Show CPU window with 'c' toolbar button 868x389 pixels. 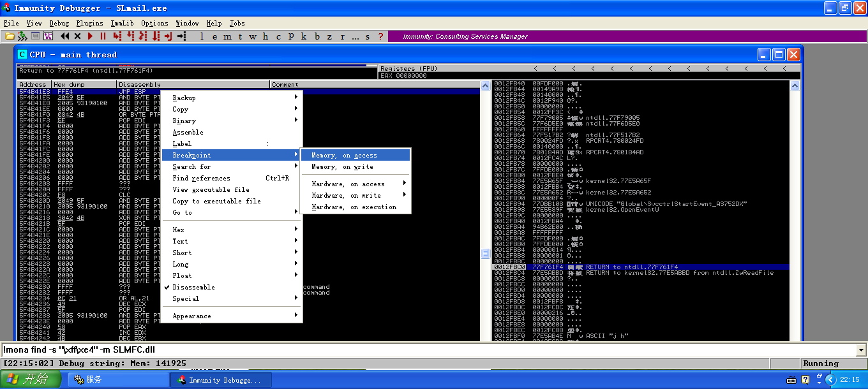(278, 36)
